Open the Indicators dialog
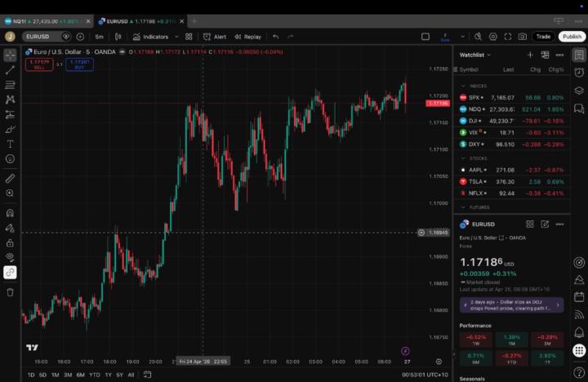This screenshot has width=588, height=382. point(151,37)
